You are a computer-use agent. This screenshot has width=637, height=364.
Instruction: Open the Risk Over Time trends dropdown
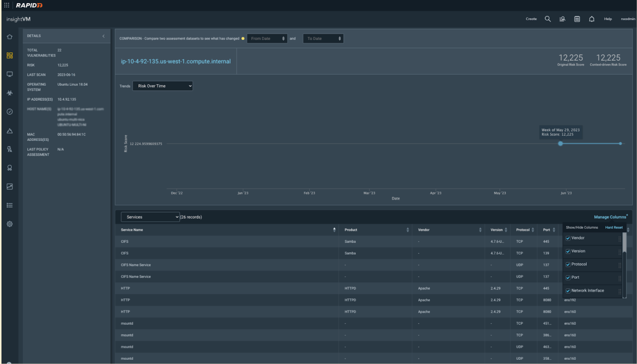[x=162, y=86]
